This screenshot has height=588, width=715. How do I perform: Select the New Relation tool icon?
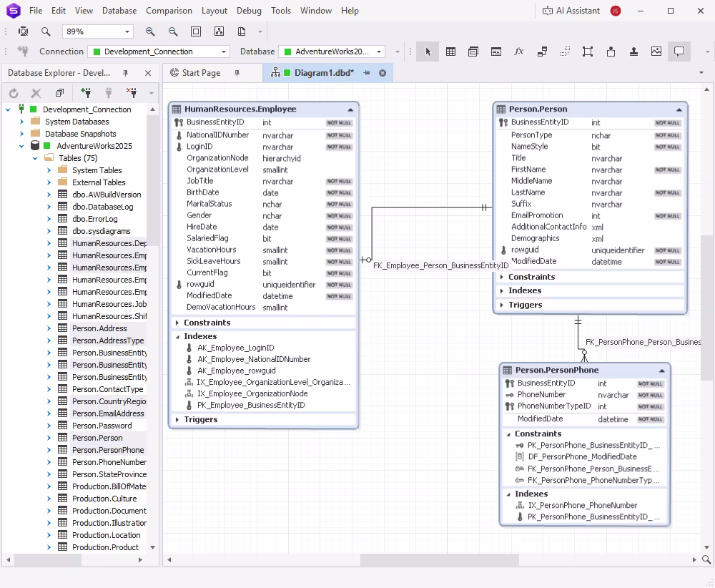[x=542, y=52]
